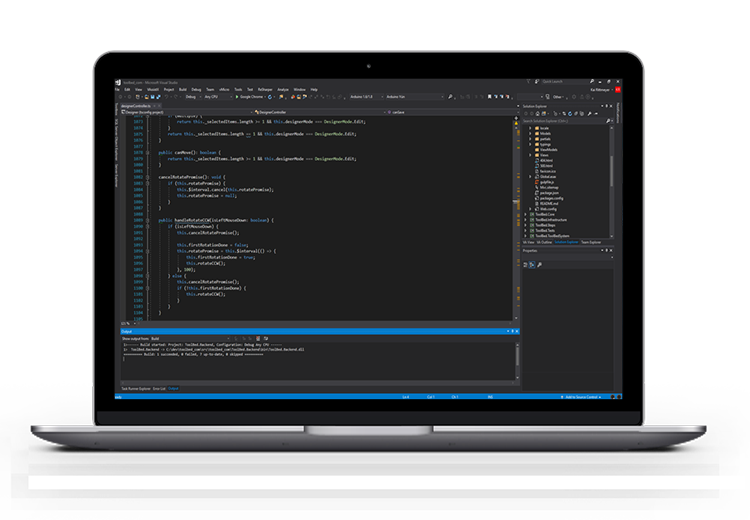
Task: Click the search magnifier in Solution Explorer search box
Action: [609, 120]
